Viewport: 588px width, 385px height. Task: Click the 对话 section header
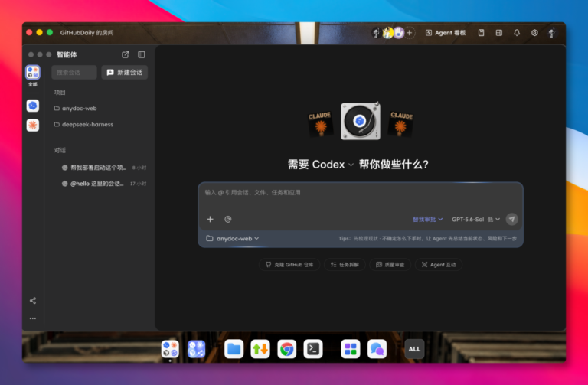coord(60,150)
